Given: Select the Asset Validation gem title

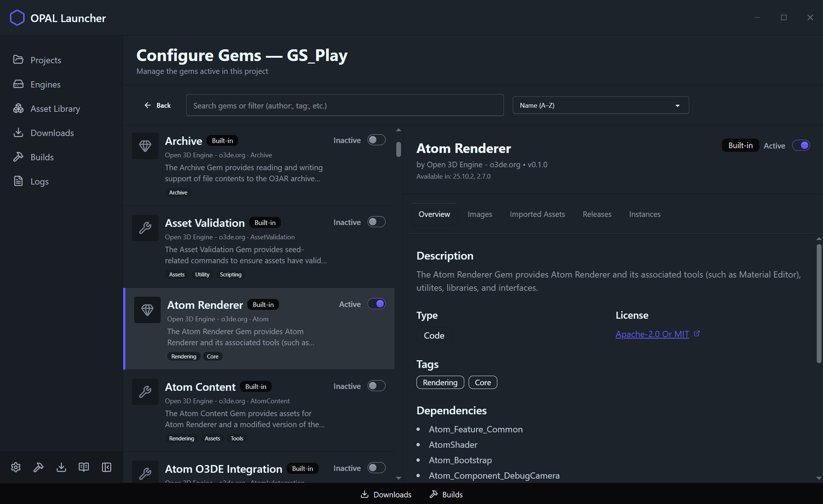Looking at the screenshot, I should [205, 223].
